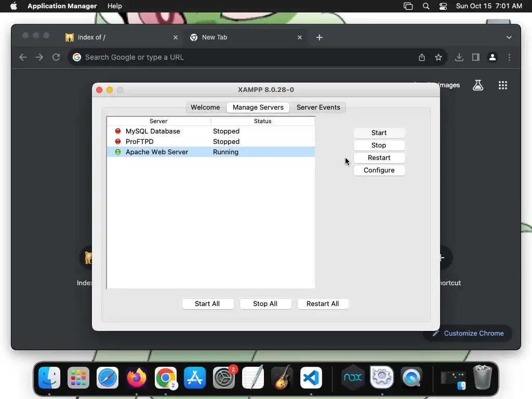Open Finder from the Dock
Viewport: 532px width, 399px height.
(x=49, y=378)
